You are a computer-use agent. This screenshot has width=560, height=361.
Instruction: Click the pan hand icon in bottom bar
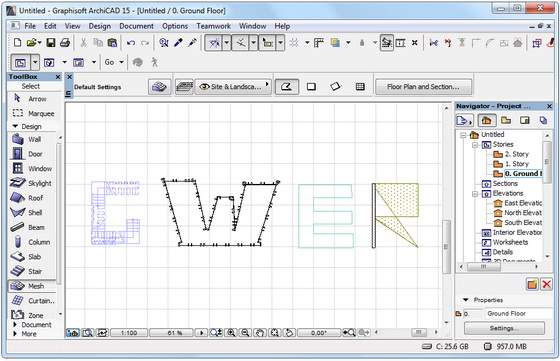[x=260, y=332]
